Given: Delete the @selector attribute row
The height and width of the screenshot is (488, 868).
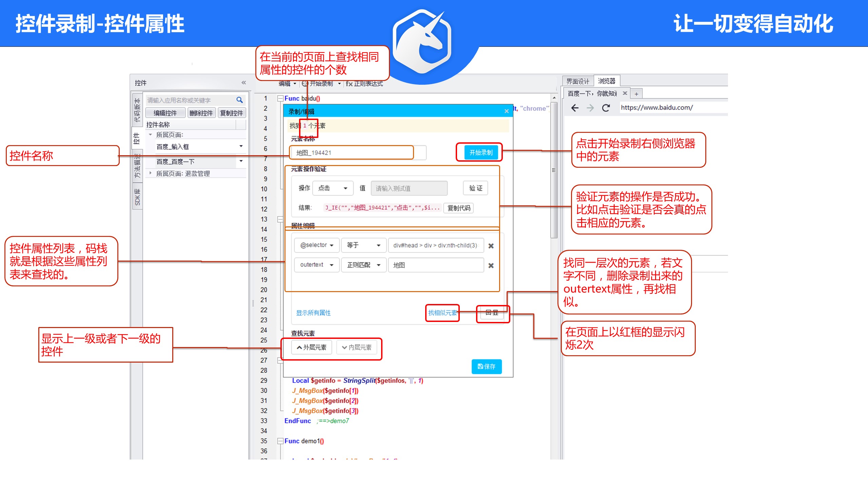Looking at the screenshot, I should click(491, 246).
